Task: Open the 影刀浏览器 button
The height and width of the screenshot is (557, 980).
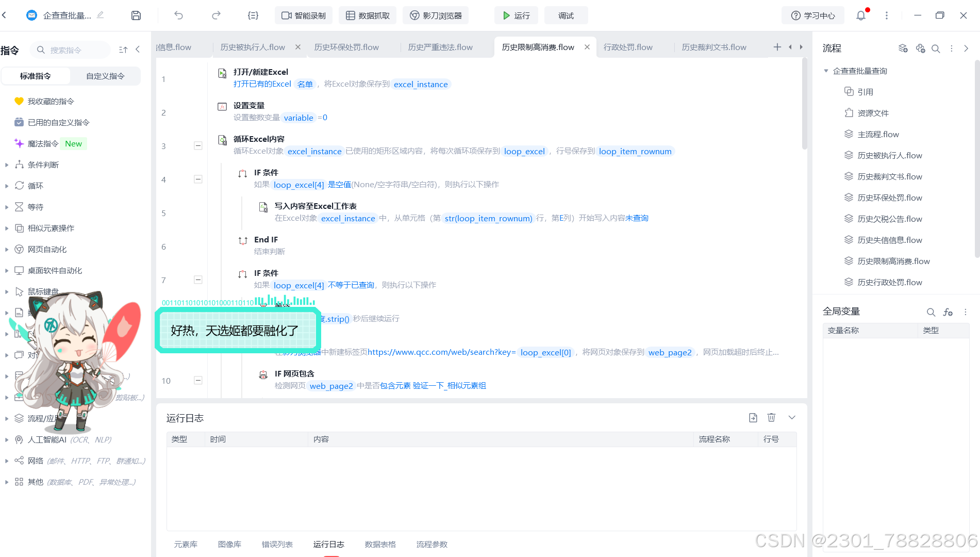Action: [436, 15]
